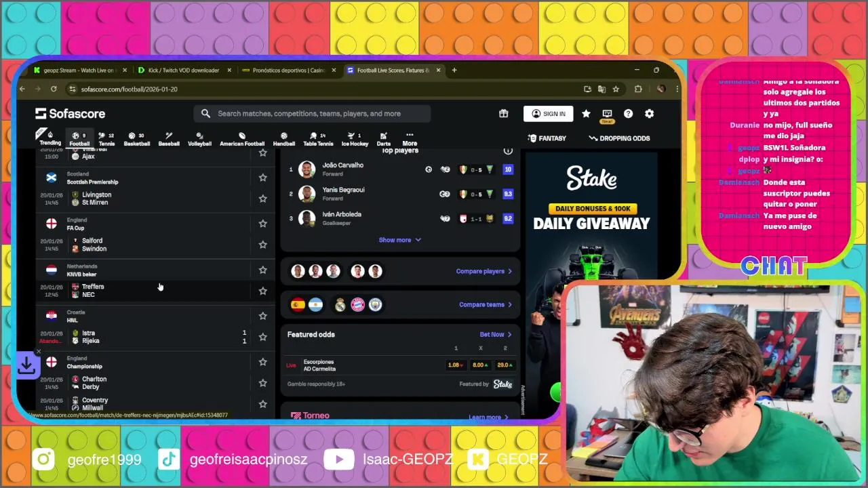
Task: Click the Sofascore logo
Action: pyautogui.click(x=71, y=114)
